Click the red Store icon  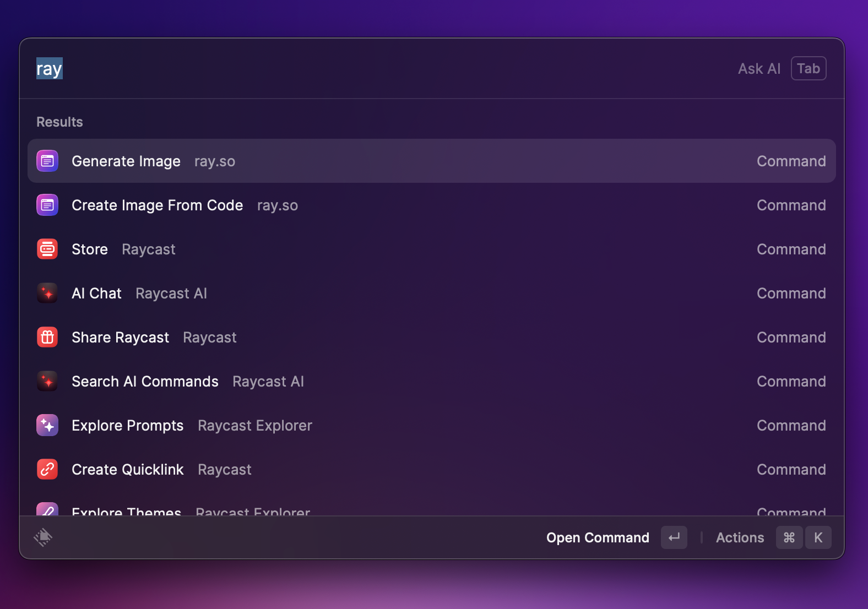47,249
